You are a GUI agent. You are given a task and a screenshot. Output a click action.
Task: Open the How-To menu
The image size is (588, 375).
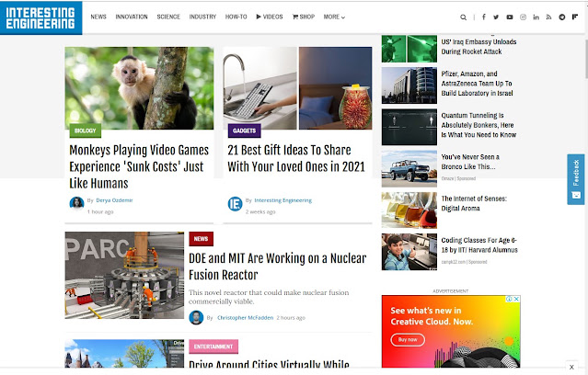tap(236, 17)
